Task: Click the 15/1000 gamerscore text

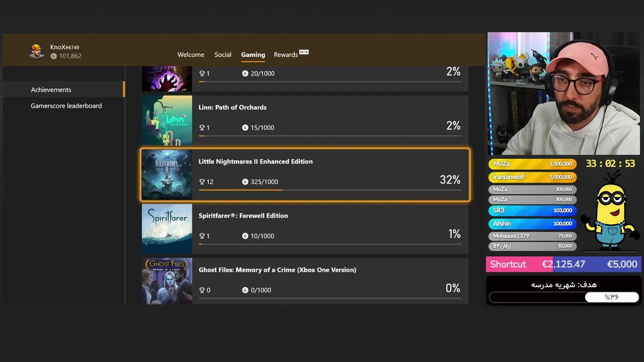Action: pos(263,128)
